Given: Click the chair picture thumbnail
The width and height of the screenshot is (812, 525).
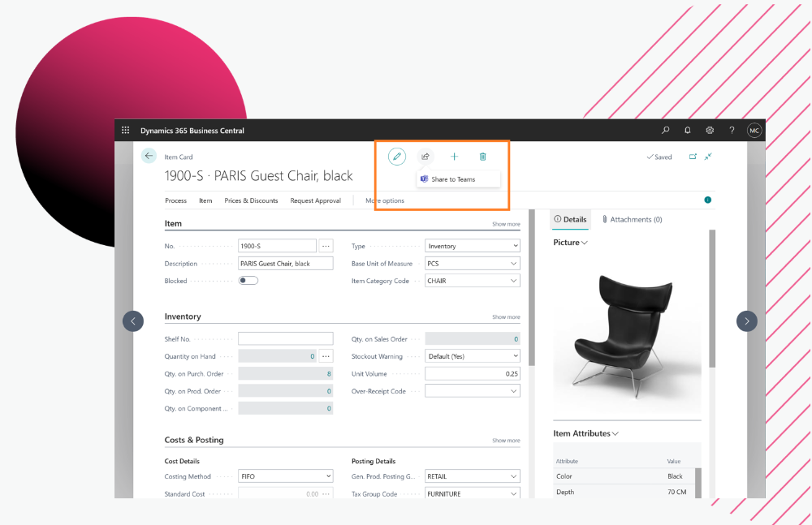Looking at the screenshot, I should click(x=627, y=335).
